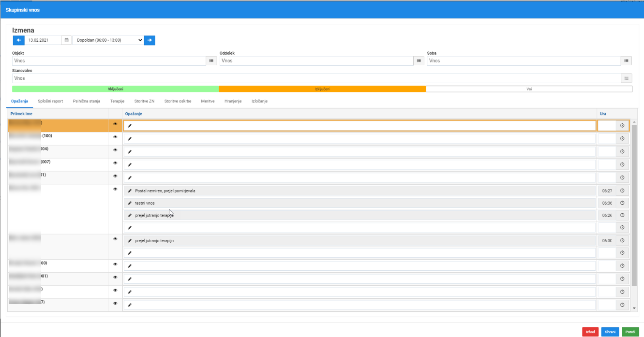
Task: Open the Dopoldan (06:00 - 13:00) shift dropdown
Action: pyautogui.click(x=108, y=40)
